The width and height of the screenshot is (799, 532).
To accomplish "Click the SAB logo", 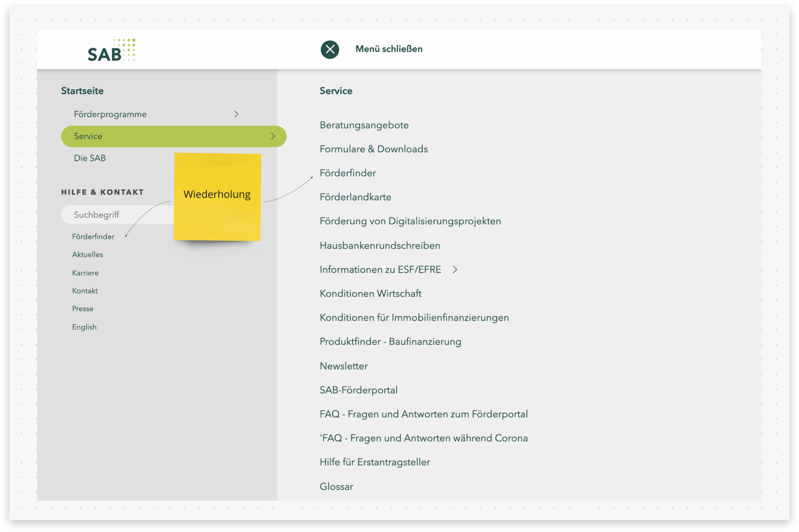I will click(111, 50).
